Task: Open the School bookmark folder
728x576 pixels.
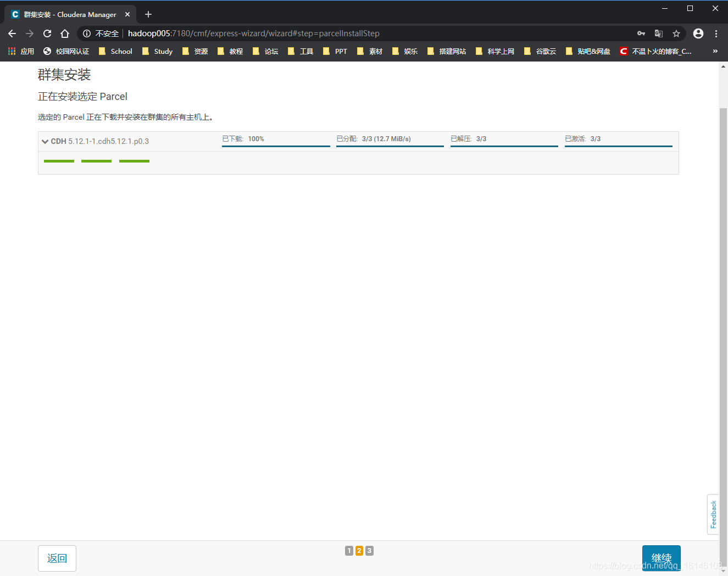Action: 115,51
